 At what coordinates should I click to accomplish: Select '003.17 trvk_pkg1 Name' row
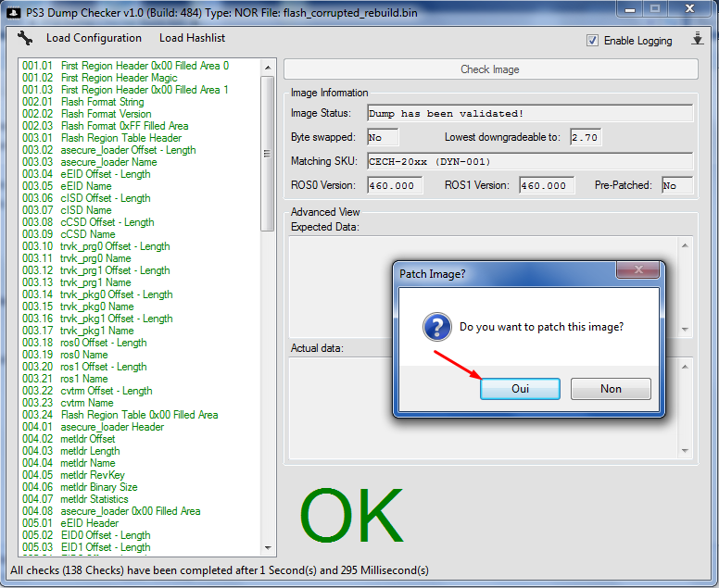pos(78,331)
